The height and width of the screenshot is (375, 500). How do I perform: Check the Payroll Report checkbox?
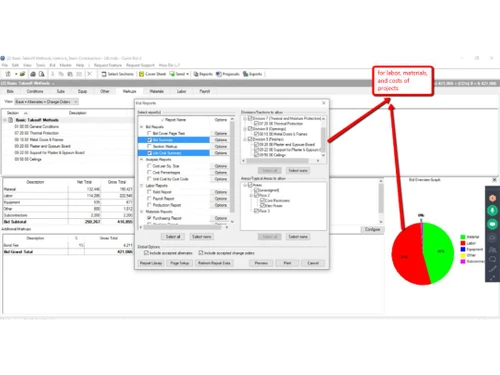149,198
